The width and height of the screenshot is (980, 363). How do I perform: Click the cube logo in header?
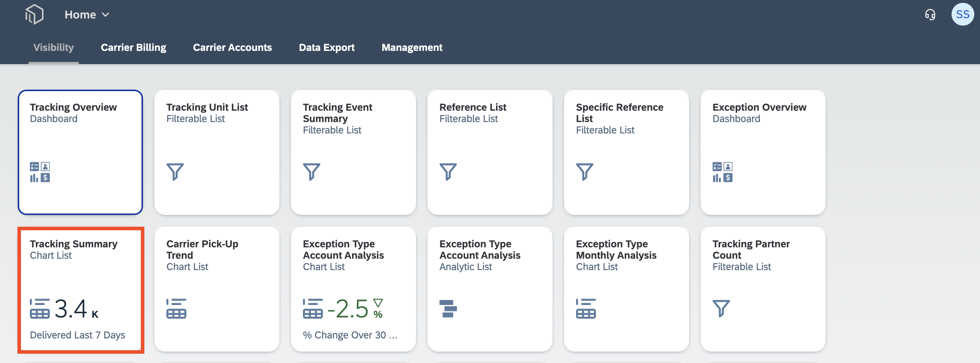coord(34,15)
